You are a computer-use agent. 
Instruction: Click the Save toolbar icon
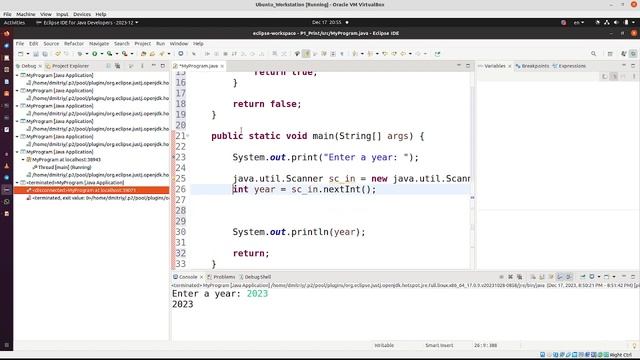pyautogui.click(x=36, y=54)
